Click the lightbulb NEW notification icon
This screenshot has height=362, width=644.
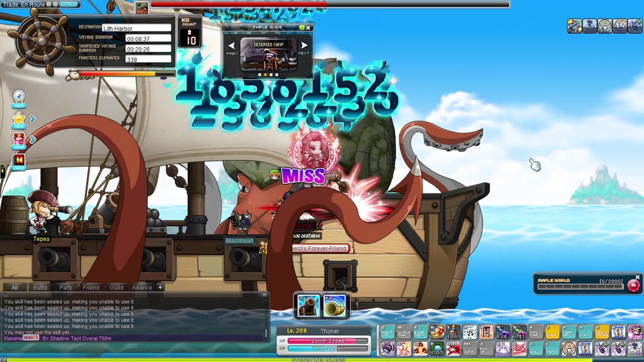click(x=19, y=99)
